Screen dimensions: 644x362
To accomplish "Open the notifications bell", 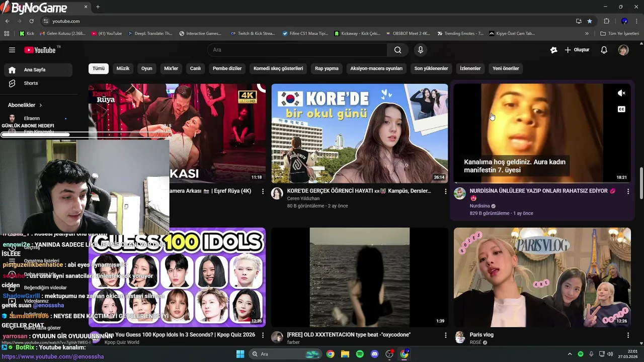I will (x=604, y=50).
